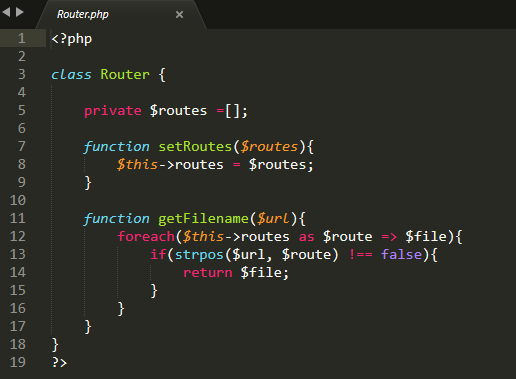
Task: Click the '$url' parameter of getFilename
Action: [273, 219]
